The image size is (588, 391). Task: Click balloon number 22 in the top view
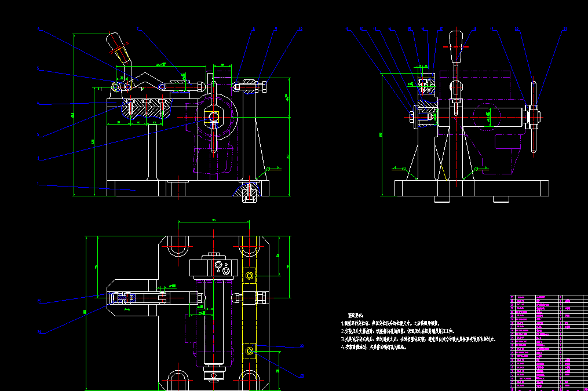pos(302,346)
